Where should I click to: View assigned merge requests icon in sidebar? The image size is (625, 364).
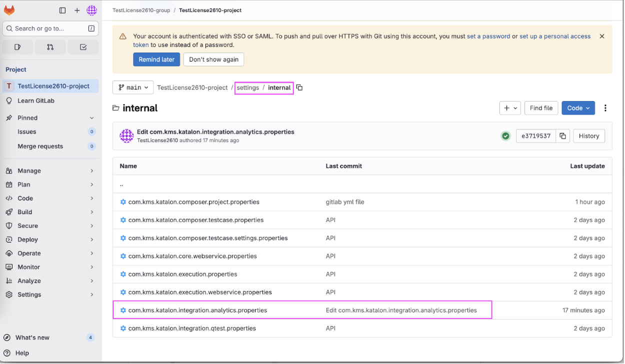[x=50, y=46]
